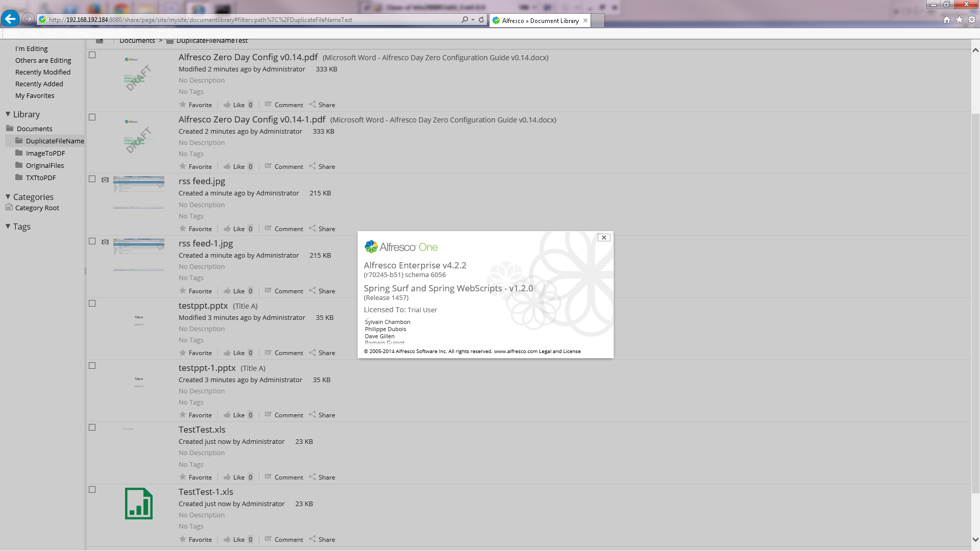The image size is (980, 551).
Task: Click www.alfresco.com link in About dialog
Action: point(516,351)
